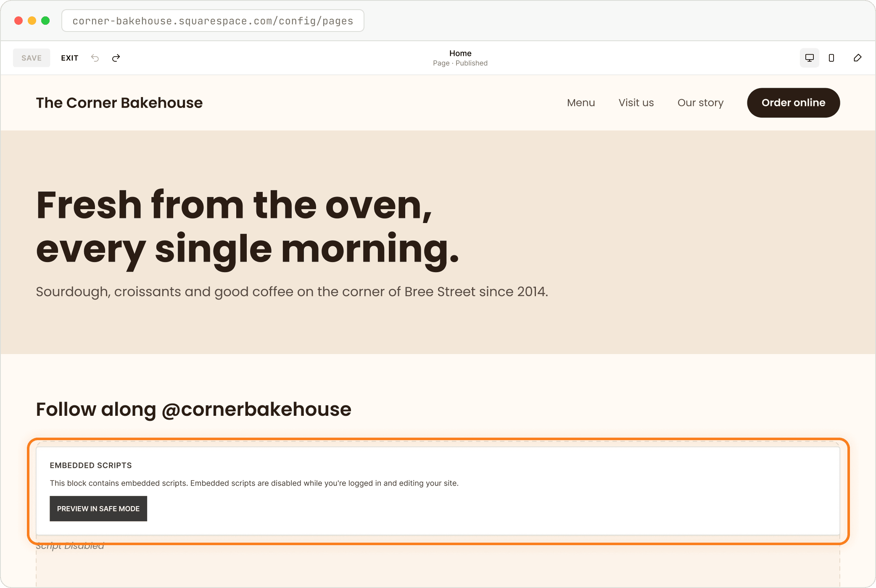Click the embedded scripts disabled message
Viewport: 876px width, 588px height.
tap(254, 483)
